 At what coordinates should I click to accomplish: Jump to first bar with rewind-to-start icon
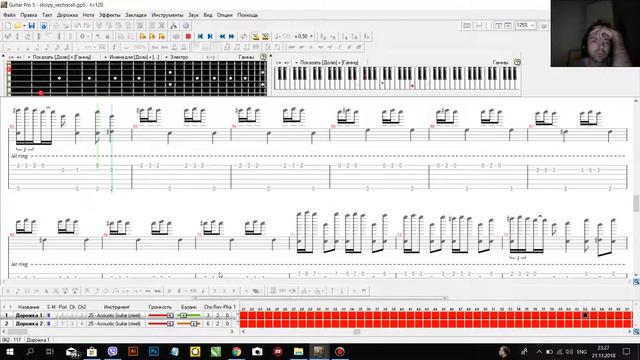200,36
